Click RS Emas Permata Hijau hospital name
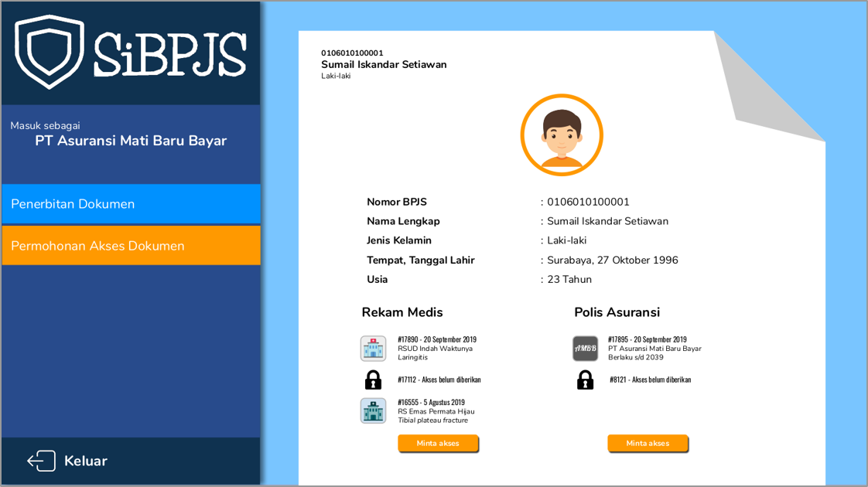 pos(436,411)
